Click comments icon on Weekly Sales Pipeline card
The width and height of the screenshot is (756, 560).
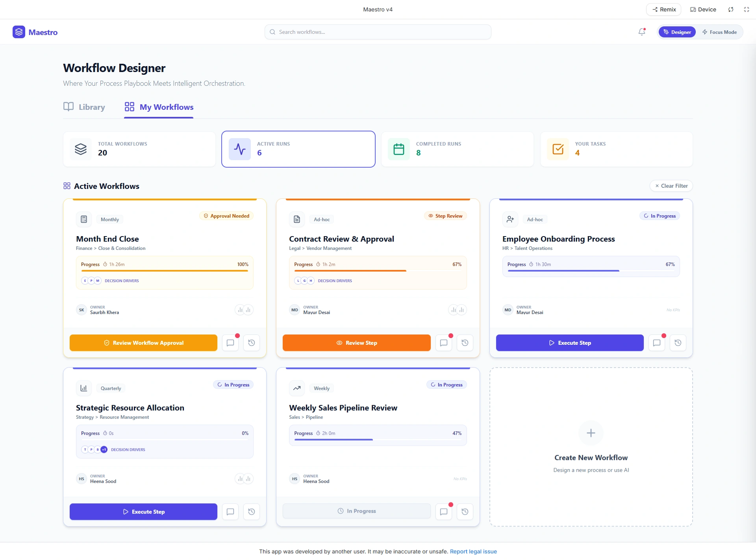pos(443,512)
